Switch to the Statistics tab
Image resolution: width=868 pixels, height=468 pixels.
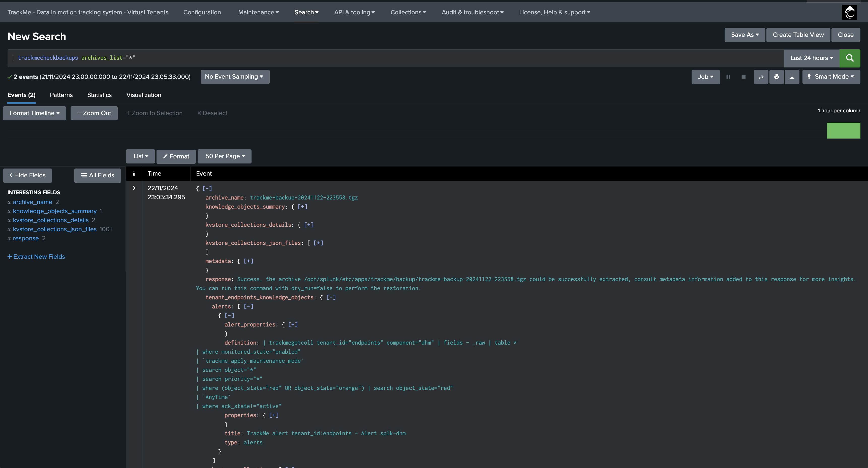point(99,95)
